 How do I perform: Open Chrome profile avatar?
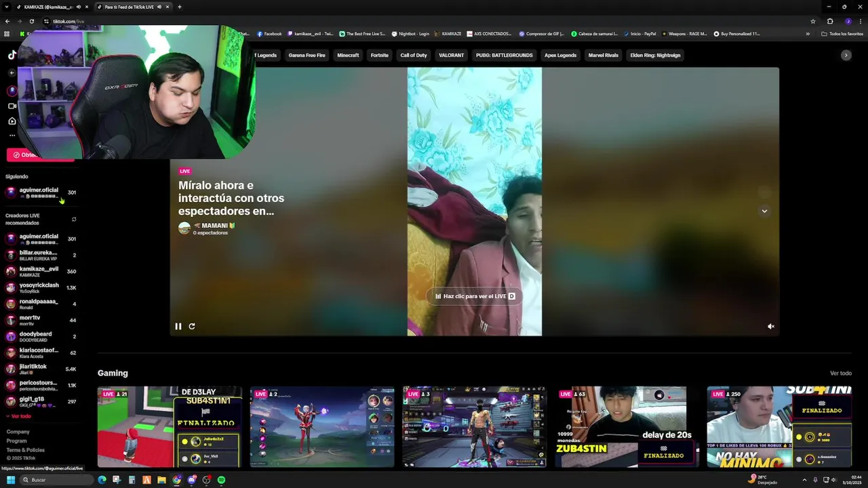pos(848,21)
